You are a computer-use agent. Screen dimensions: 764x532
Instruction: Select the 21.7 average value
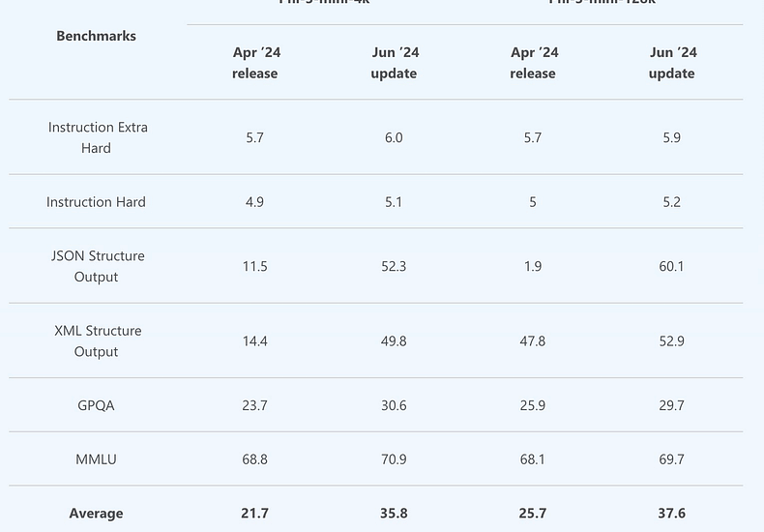255,513
